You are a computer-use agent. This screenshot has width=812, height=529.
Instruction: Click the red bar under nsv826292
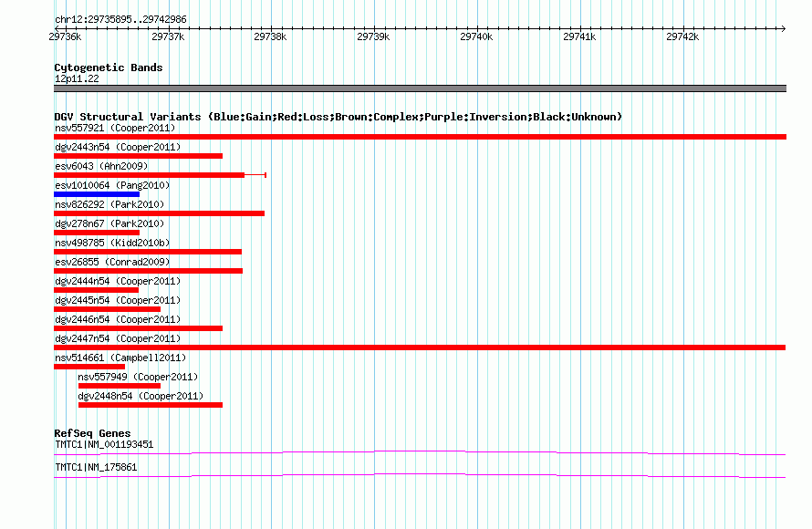(159, 213)
